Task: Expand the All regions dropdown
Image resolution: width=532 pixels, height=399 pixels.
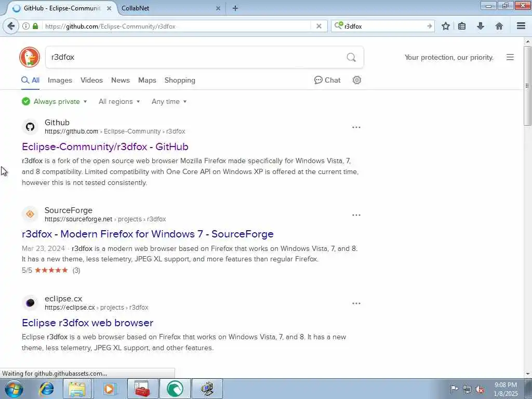Action: 119,101
